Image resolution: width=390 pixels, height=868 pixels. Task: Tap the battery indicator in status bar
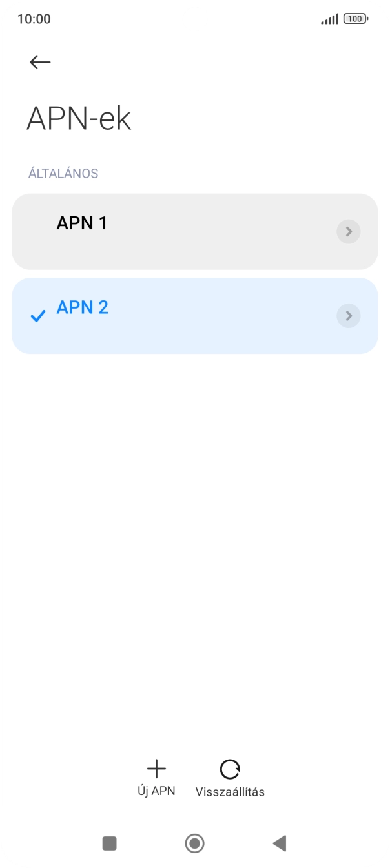[356, 19]
